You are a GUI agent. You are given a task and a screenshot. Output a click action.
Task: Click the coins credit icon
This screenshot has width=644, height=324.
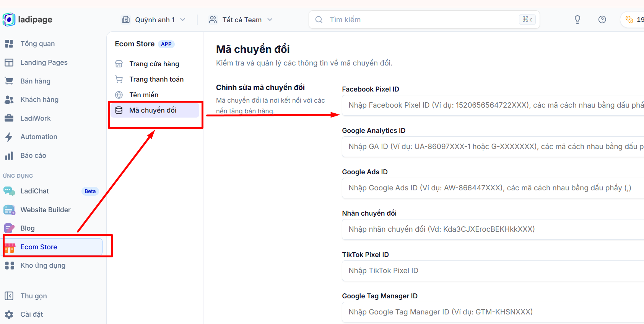tap(629, 20)
